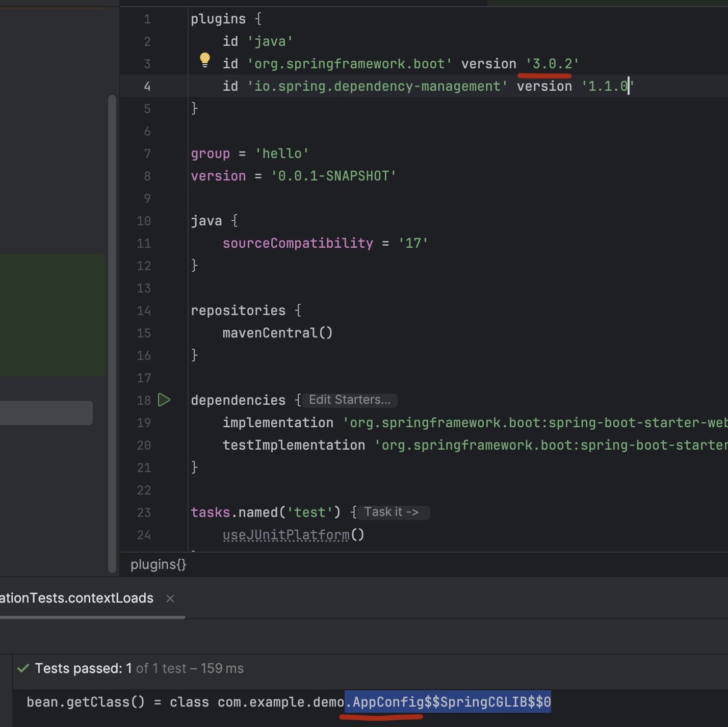Click the tasks.named('test') line
Image resolution: width=728 pixels, height=727 pixels.
273,512
